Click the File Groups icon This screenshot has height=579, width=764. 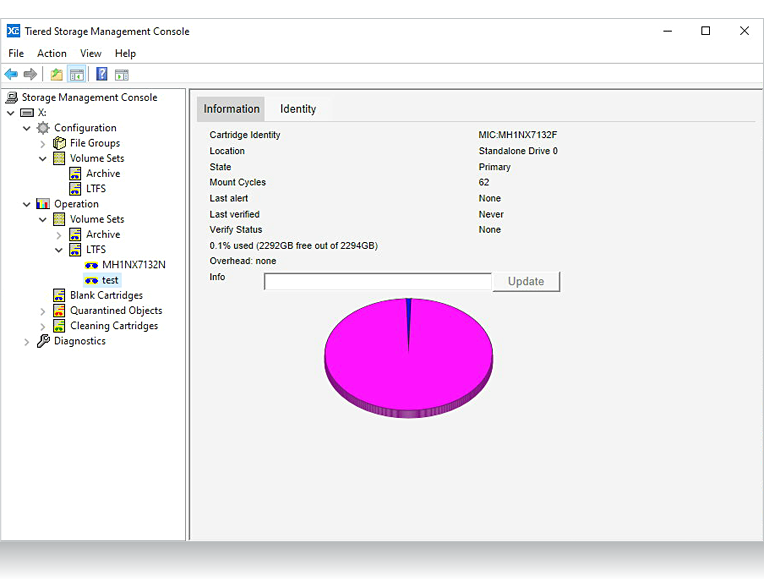point(59,143)
